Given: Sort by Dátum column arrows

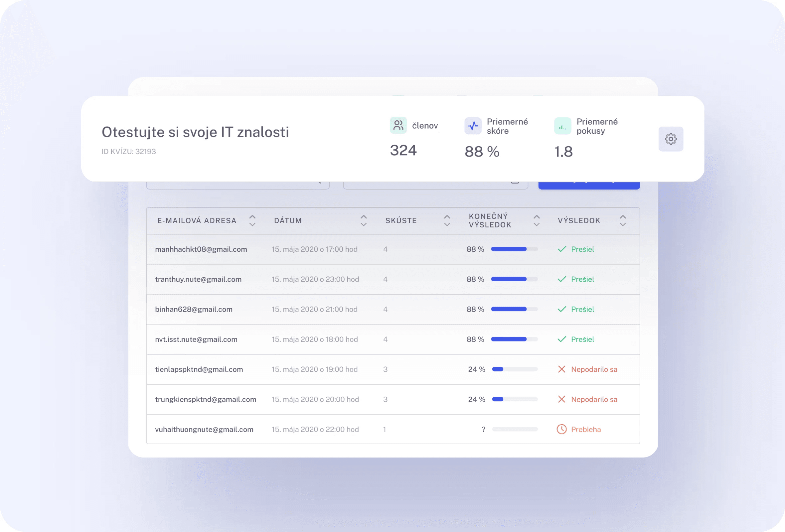Looking at the screenshot, I should [364, 220].
